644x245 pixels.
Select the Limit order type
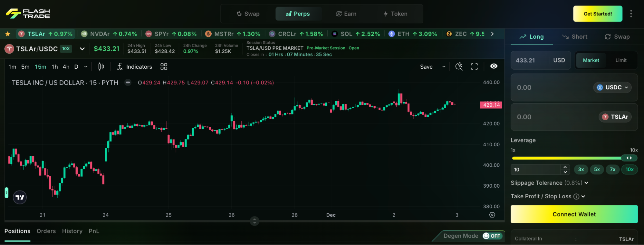coord(620,60)
